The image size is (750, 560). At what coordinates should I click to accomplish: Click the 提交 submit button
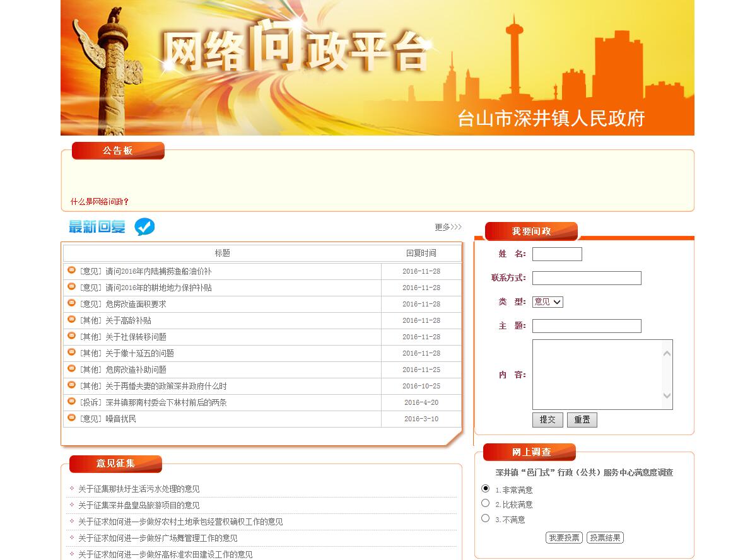click(x=548, y=420)
